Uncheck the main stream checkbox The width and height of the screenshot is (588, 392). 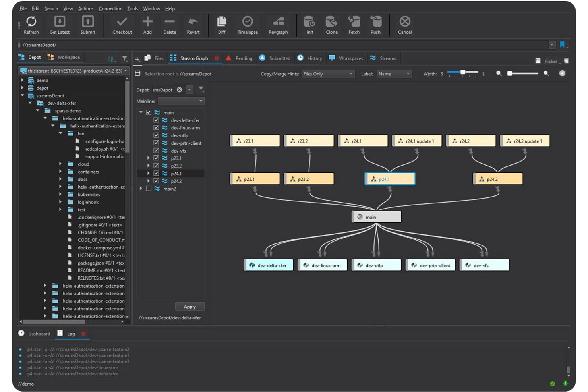tap(149, 112)
